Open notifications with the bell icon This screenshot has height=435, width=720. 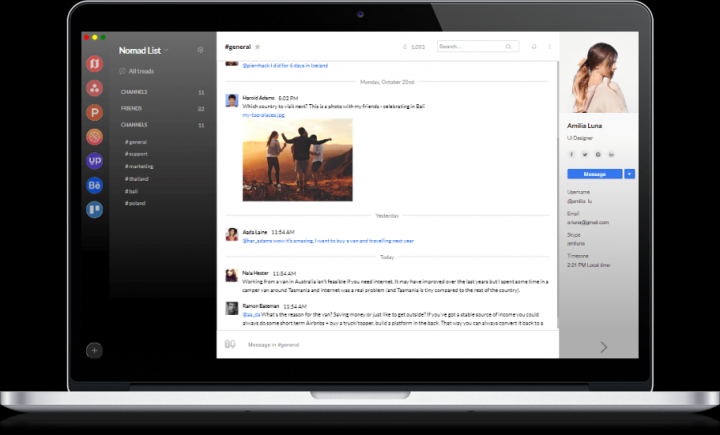point(534,46)
